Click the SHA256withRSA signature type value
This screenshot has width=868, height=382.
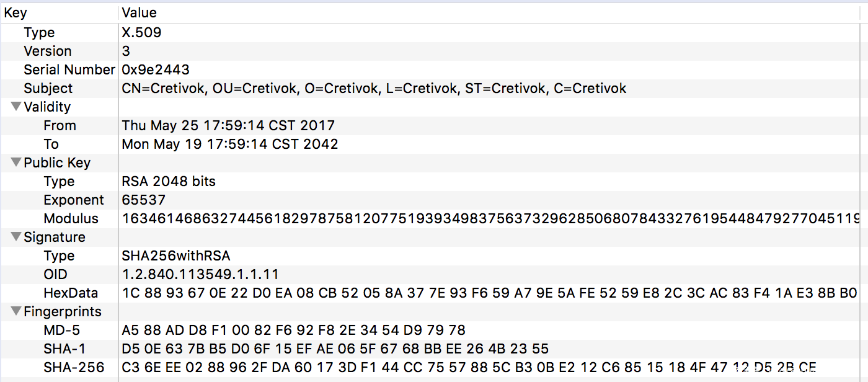click(176, 256)
